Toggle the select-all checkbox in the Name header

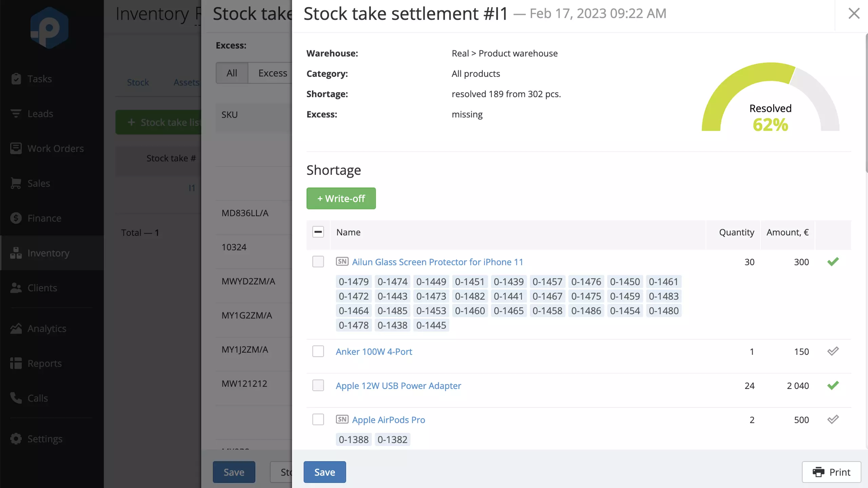318,232
